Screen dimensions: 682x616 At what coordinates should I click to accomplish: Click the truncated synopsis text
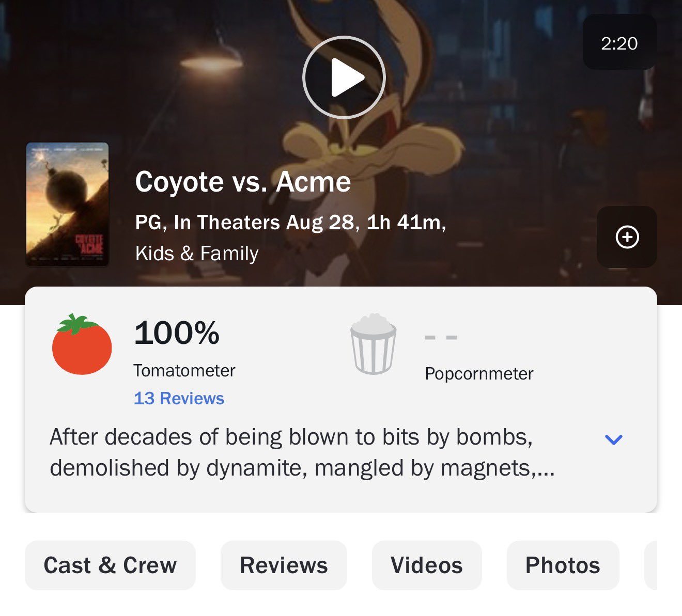pyautogui.click(x=302, y=452)
